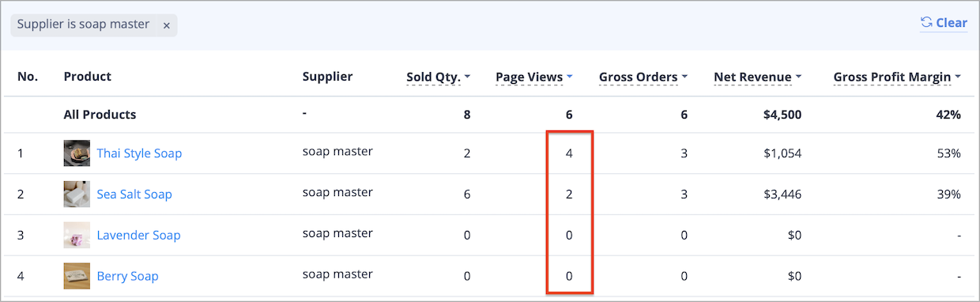Click the Supplier column header
The height and width of the screenshot is (302, 980).
[x=327, y=77]
